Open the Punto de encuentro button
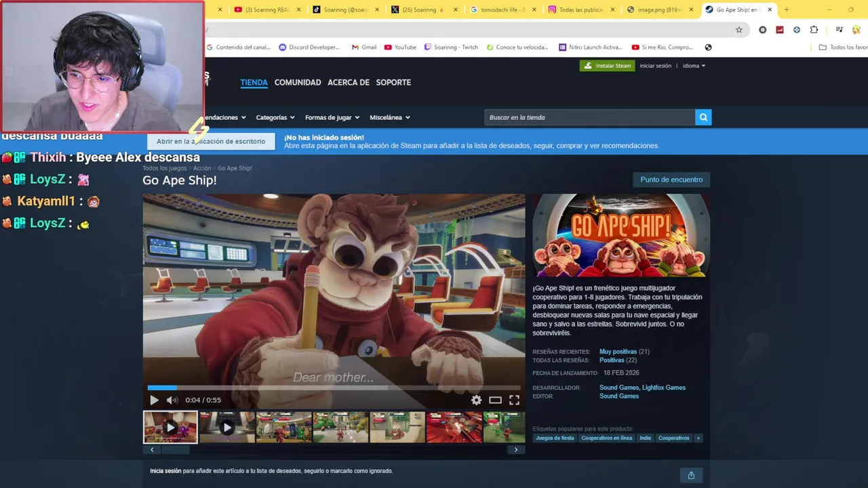 point(671,180)
